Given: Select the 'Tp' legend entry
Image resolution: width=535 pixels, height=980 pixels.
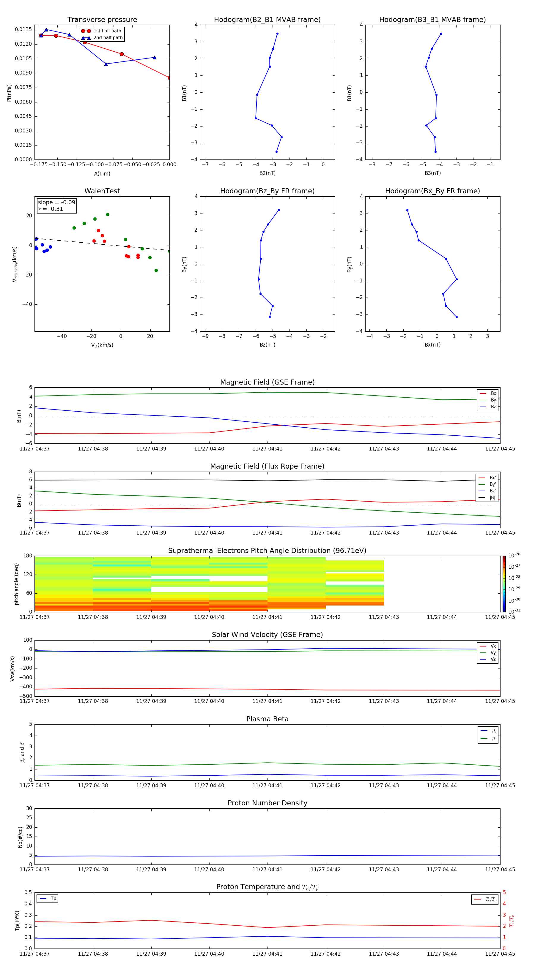Looking at the screenshot, I should point(48,899).
